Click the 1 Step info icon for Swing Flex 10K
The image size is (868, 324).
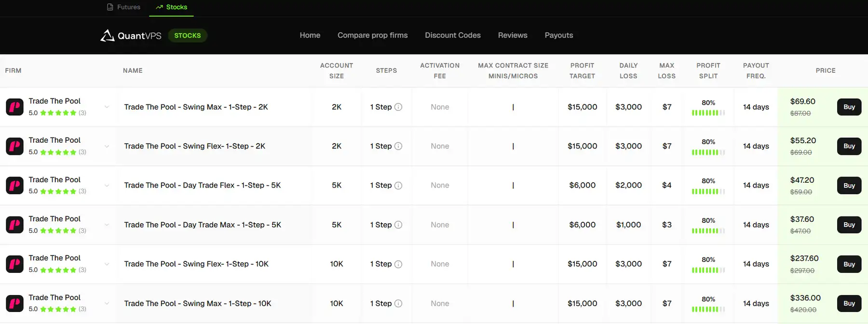tap(398, 264)
